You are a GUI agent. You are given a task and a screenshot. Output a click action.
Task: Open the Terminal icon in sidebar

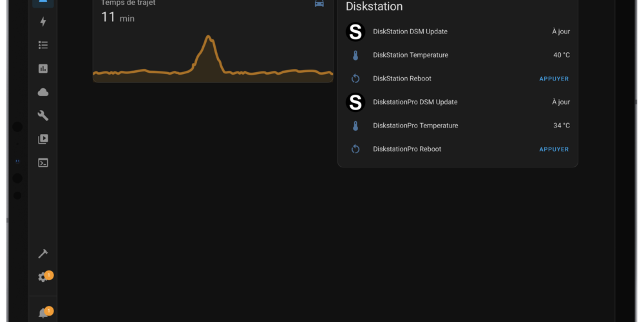pyautogui.click(x=43, y=163)
